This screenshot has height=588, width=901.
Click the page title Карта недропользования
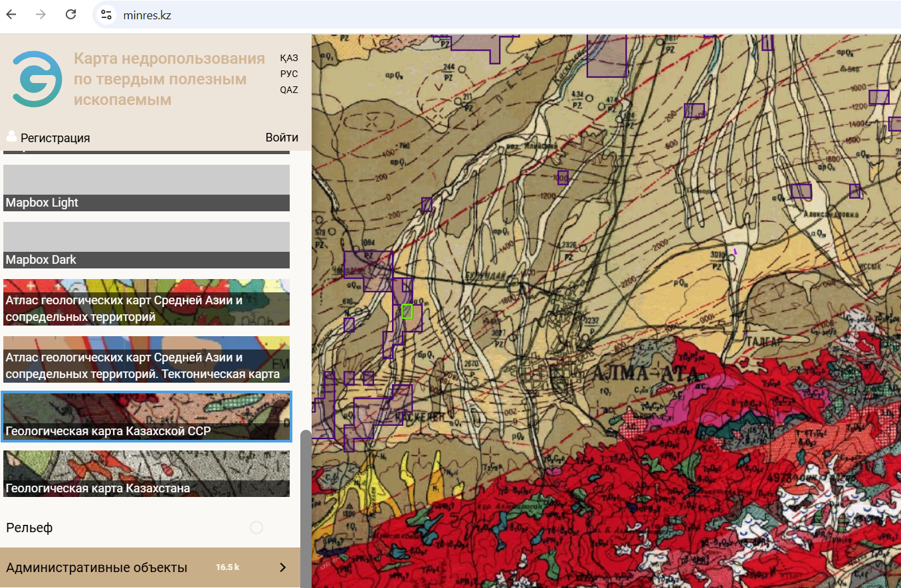[169, 79]
